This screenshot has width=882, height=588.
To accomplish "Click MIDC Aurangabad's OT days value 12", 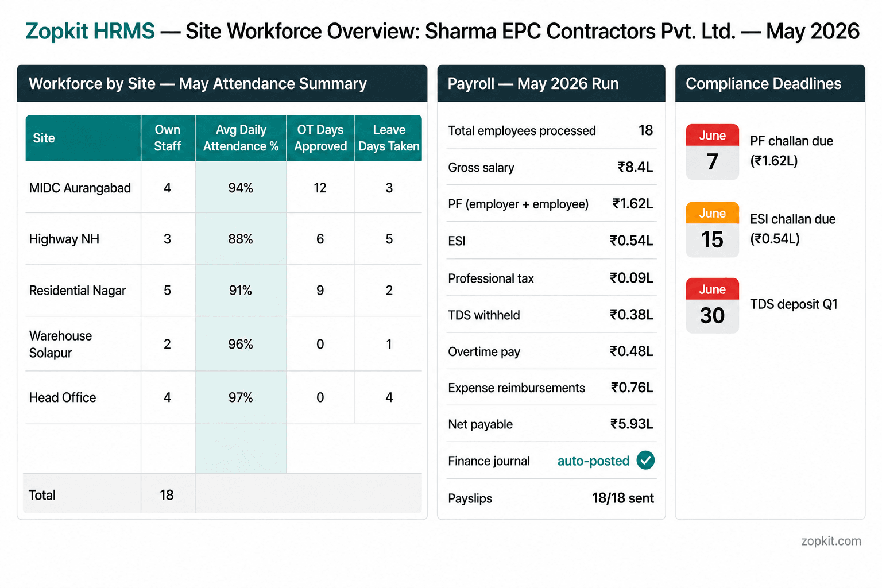I will pos(320,188).
